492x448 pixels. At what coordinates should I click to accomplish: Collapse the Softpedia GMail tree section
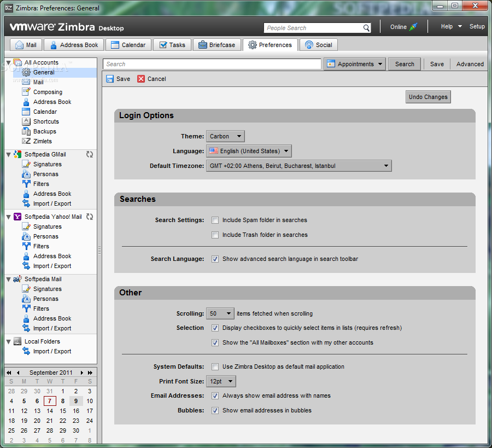[x=8, y=154]
